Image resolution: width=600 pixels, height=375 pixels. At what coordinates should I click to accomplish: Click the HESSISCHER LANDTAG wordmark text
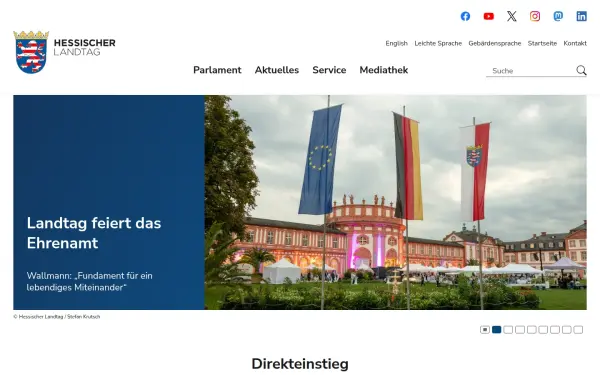(85, 47)
